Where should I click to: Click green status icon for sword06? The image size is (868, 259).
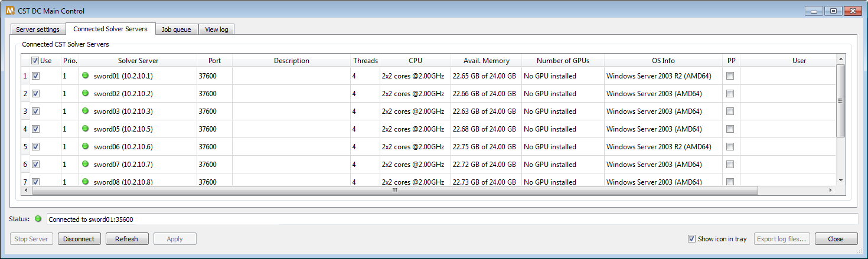(x=85, y=146)
